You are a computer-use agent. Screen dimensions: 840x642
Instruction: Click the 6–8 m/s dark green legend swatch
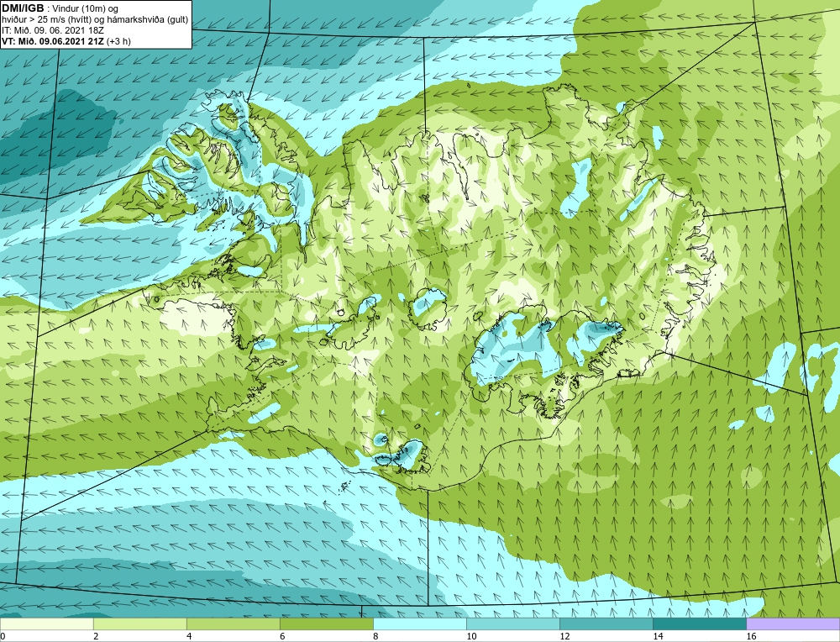click(326, 624)
